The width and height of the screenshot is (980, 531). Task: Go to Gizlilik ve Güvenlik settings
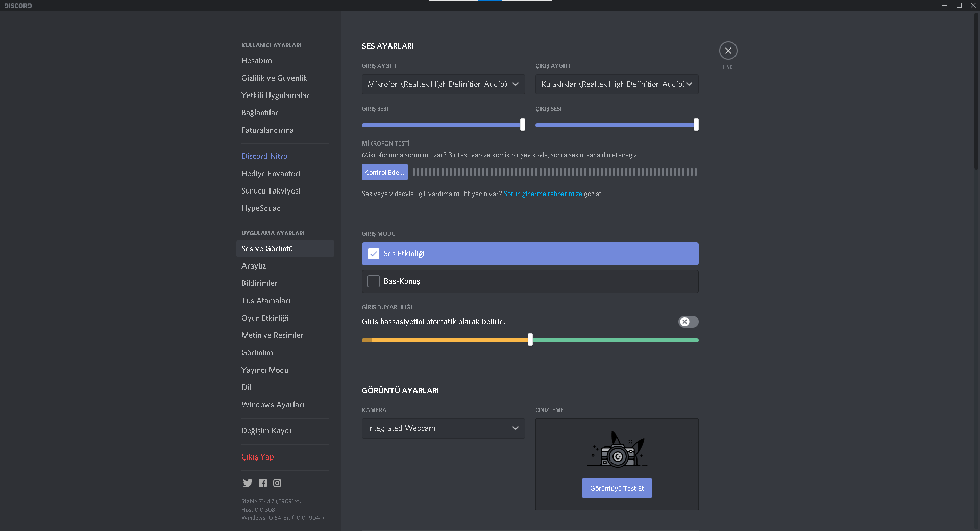pos(285,78)
